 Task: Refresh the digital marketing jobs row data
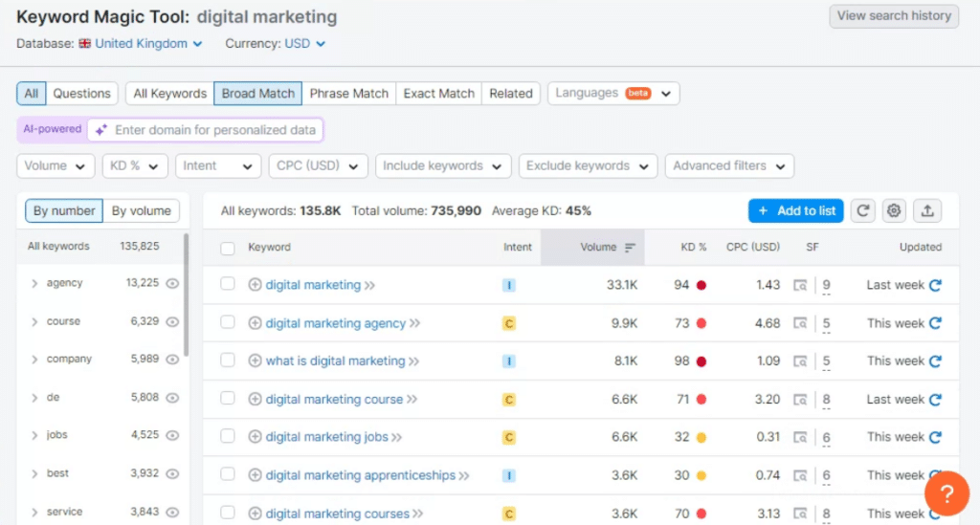pyautogui.click(x=935, y=437)
